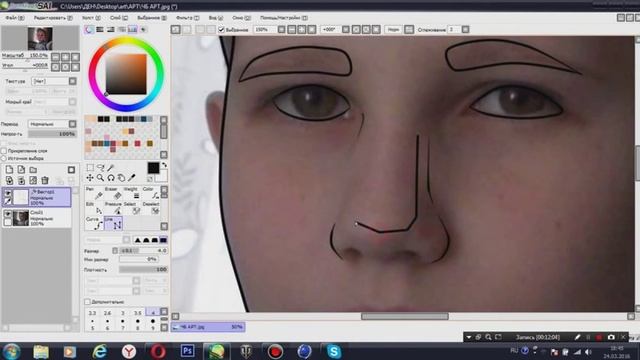640x360 pixels.
Task: Enable the Прикрепление слоя checkbox
Action: tap(4, 151)
